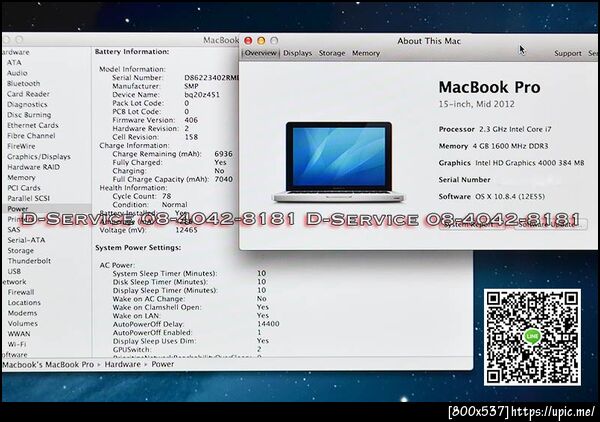Select USB hardware entry
The height and width of the screenshot is (422, 600).
(14, 271)
